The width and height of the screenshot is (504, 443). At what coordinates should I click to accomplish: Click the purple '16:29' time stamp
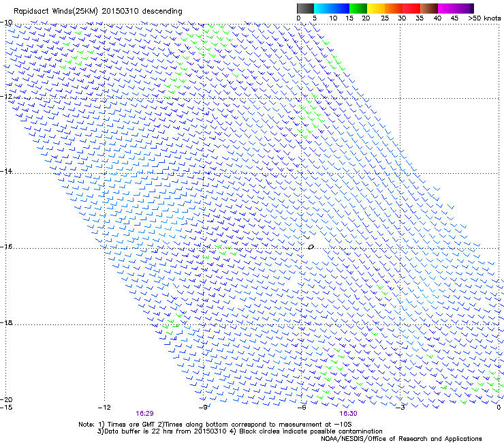pos(144,414)
